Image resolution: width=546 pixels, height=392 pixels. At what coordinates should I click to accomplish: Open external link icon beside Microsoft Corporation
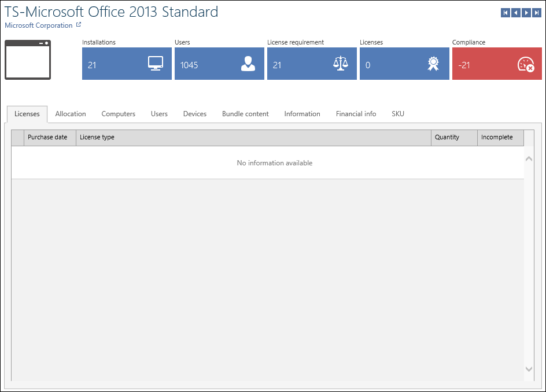pyautogui.click(x=79, y=25)
